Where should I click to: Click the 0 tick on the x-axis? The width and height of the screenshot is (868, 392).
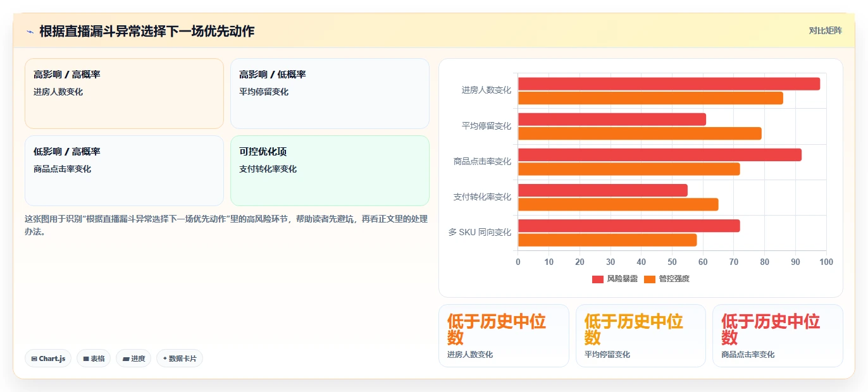click(x=518, y=262)
